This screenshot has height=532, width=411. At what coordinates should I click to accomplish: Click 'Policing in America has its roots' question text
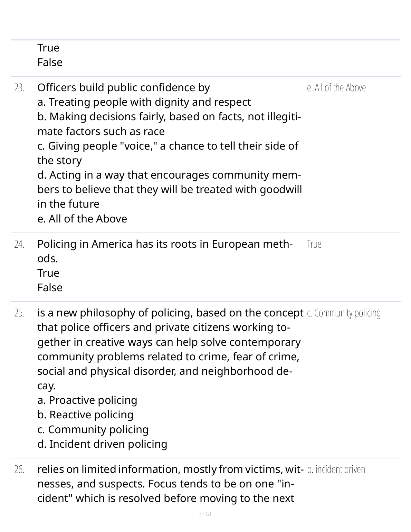(x=165, y=244)
